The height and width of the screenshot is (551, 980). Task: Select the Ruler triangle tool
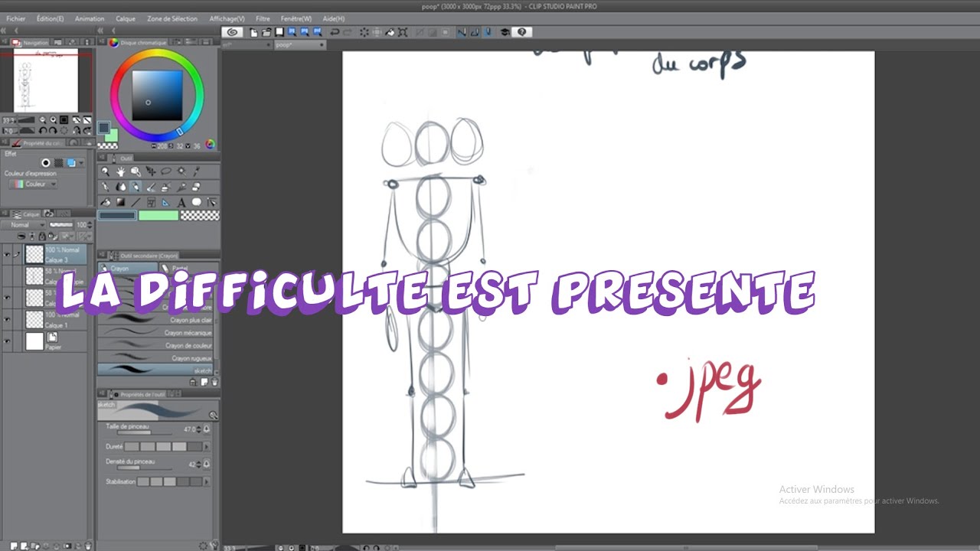165,202
